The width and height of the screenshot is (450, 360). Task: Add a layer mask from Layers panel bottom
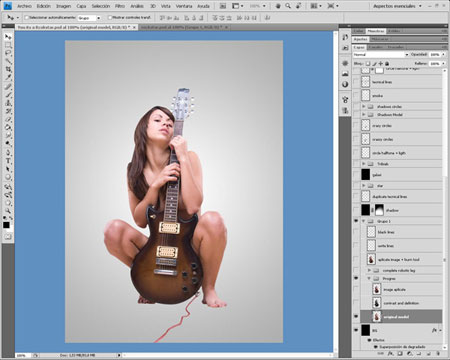[x=400, y=354]
